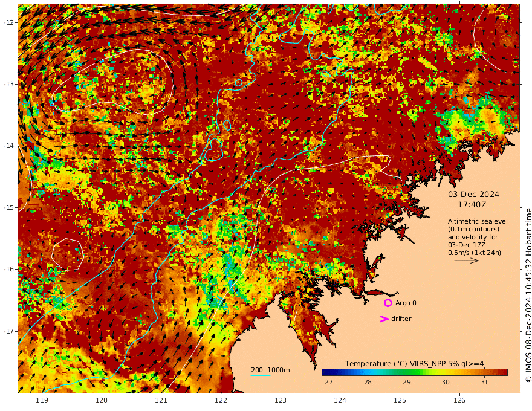Click latitude label -12 on the axis
Screen dimensions: 532x411
click(9, 22)
